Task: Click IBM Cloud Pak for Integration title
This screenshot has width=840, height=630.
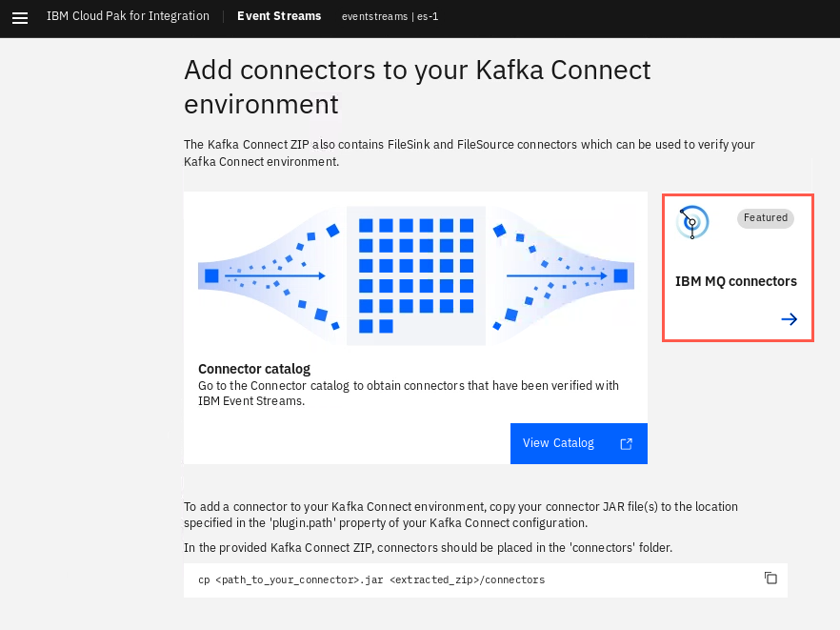Action: 128,16
